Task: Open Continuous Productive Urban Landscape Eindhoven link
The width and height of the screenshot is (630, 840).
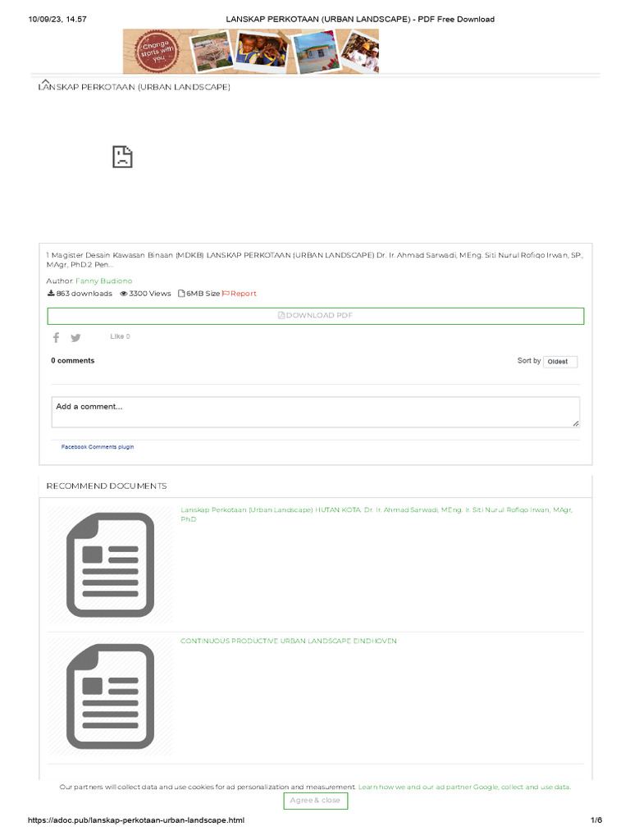Action: click(x=289, y=641)
